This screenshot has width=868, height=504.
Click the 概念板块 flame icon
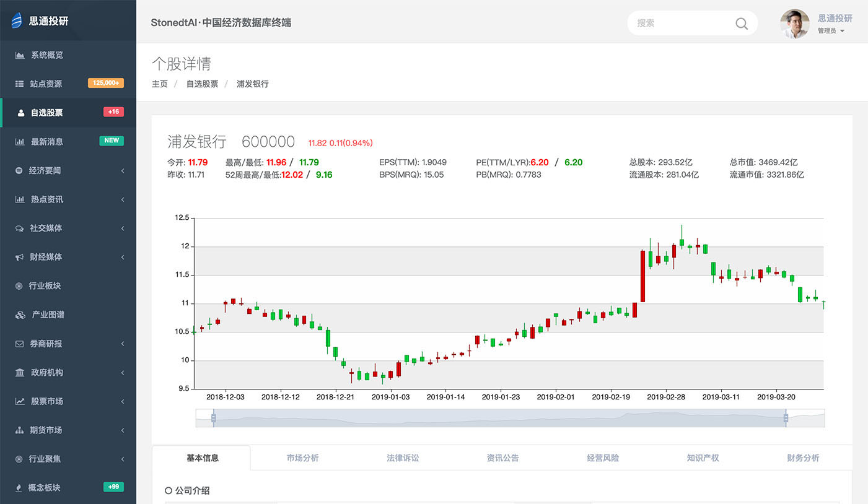(x=20, y=487)
